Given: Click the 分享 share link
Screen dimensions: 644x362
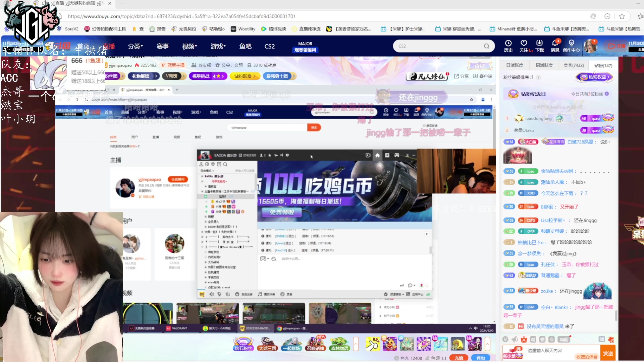Looking at the screenshot, I should pyautogui.click(x=462, y=76).
